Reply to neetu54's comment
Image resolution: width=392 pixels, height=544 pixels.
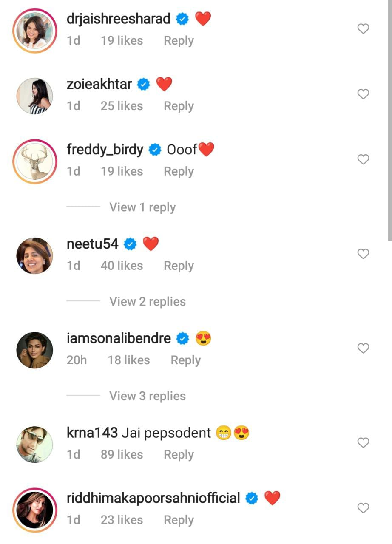[179, 266]
